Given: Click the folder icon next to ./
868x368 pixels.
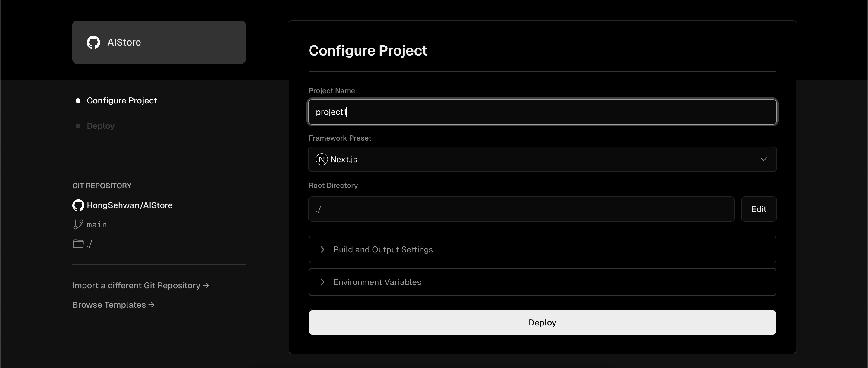Looking at the screenshot, I should pyautogui.click(x=78, y=243).
